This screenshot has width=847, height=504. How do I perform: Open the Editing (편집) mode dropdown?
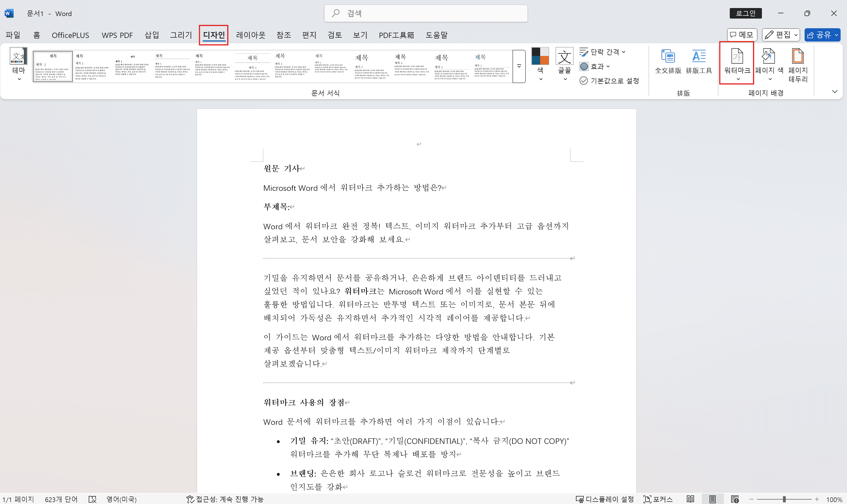(x=781, y=35)
